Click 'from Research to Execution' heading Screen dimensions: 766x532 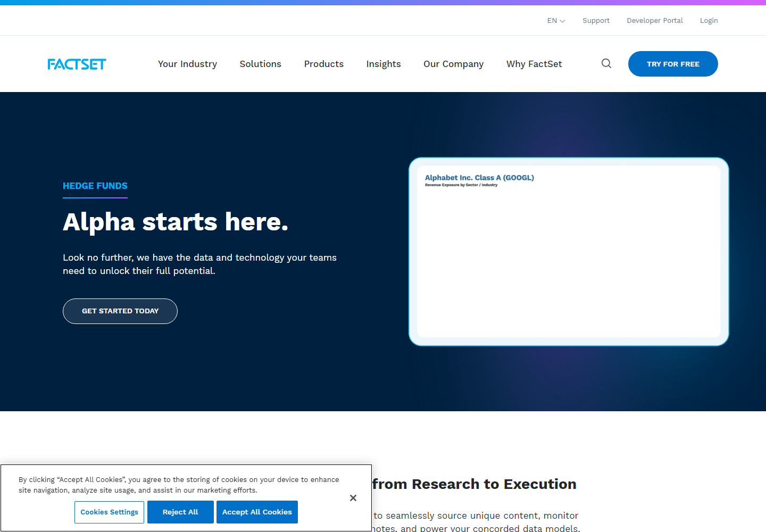tap(474, 484)
